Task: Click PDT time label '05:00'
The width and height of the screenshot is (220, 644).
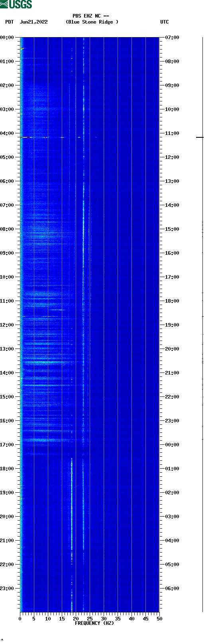Action: click(x=7, y=157)
